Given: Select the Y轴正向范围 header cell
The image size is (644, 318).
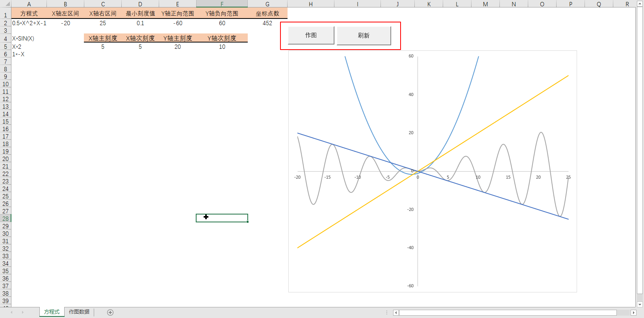Looking at the screenshot, I should [x=178, y=13].
